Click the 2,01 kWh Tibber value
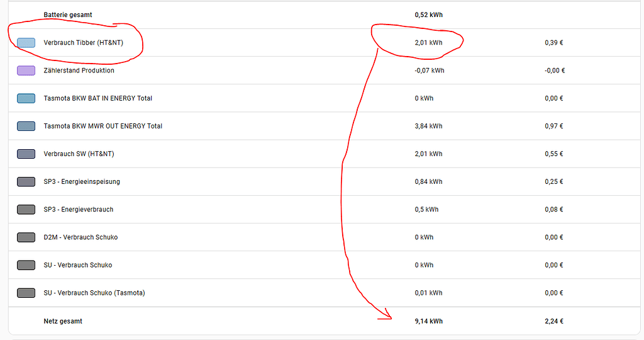Screen dimensions: 644x340 click(428, 43)
